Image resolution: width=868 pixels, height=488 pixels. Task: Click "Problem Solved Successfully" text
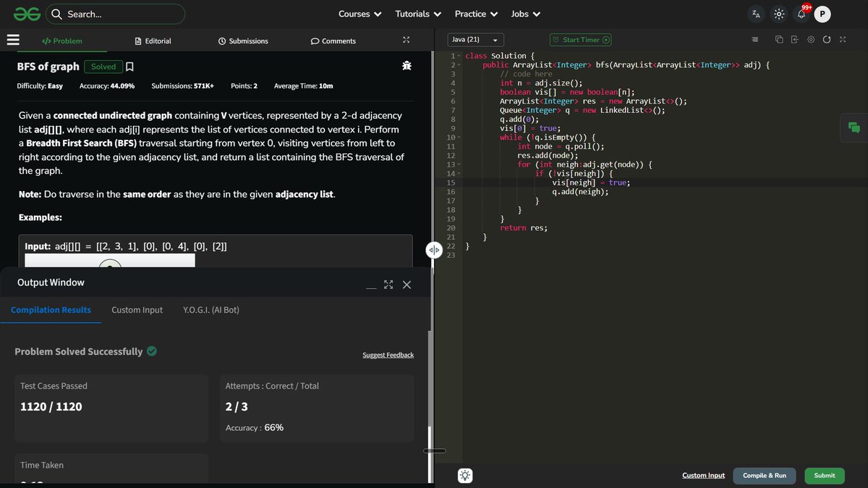pyautogui.click(x=79, y=352)
